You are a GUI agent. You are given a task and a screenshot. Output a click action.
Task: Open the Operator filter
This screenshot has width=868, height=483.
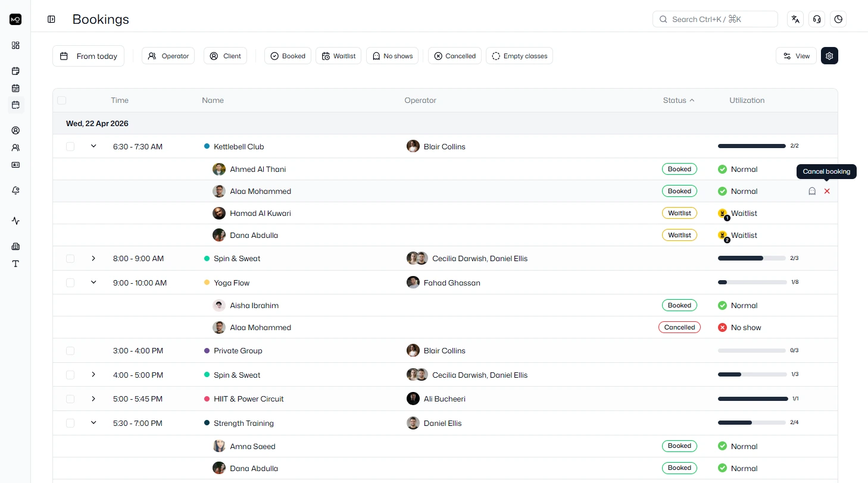[168, 56]
